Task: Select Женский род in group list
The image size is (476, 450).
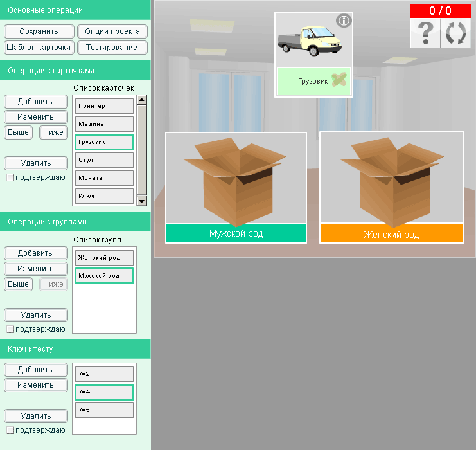Action: point(104,258)
